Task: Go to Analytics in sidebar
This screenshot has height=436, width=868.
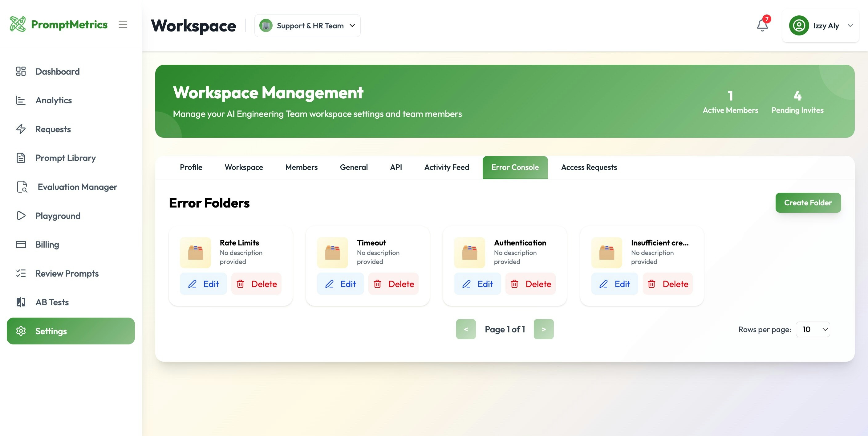Action: tap(54, 100)
